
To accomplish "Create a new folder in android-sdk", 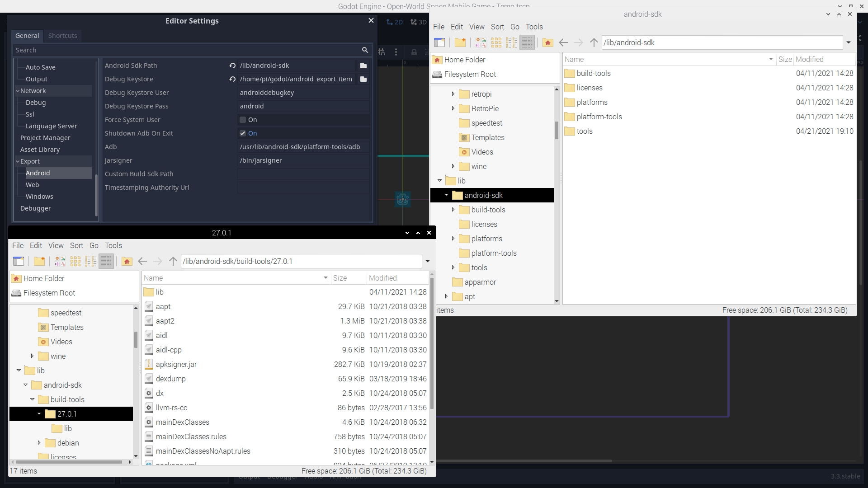I will coord(460,42).
